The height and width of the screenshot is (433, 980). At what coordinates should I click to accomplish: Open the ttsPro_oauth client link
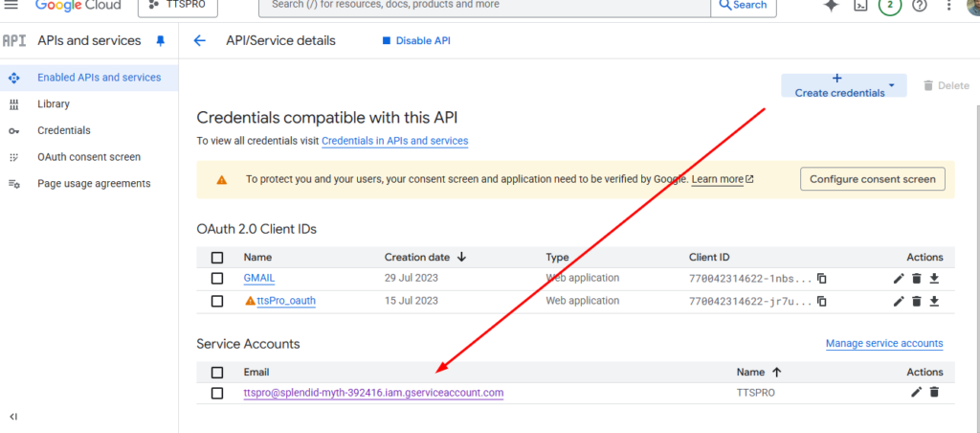click(286, 301)
